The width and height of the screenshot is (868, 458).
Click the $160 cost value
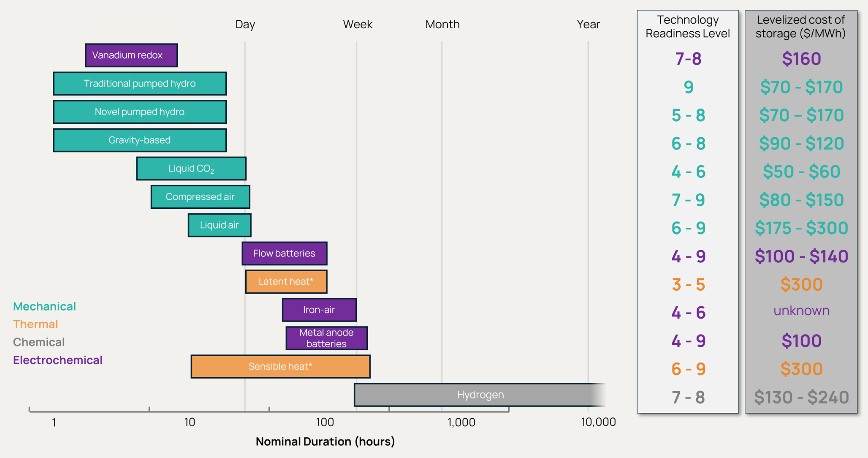coord(801,59)
